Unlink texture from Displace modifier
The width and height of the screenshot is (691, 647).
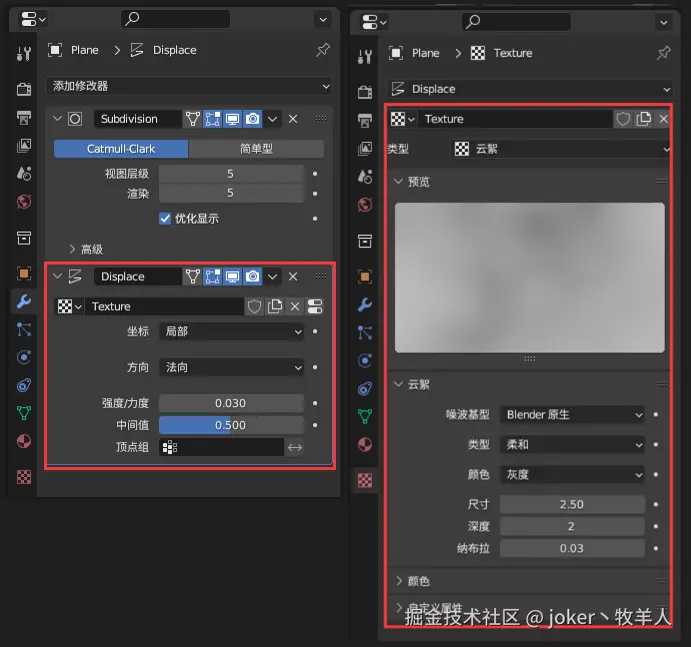295,306
